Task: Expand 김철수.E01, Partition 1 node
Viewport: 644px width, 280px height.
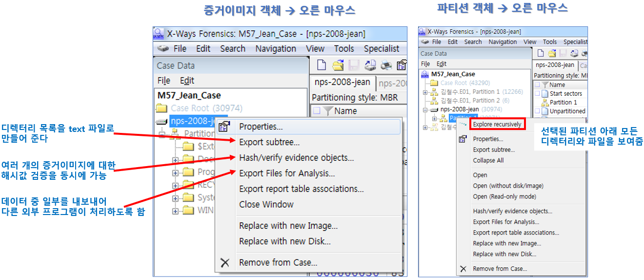Action: click(425, 92)
